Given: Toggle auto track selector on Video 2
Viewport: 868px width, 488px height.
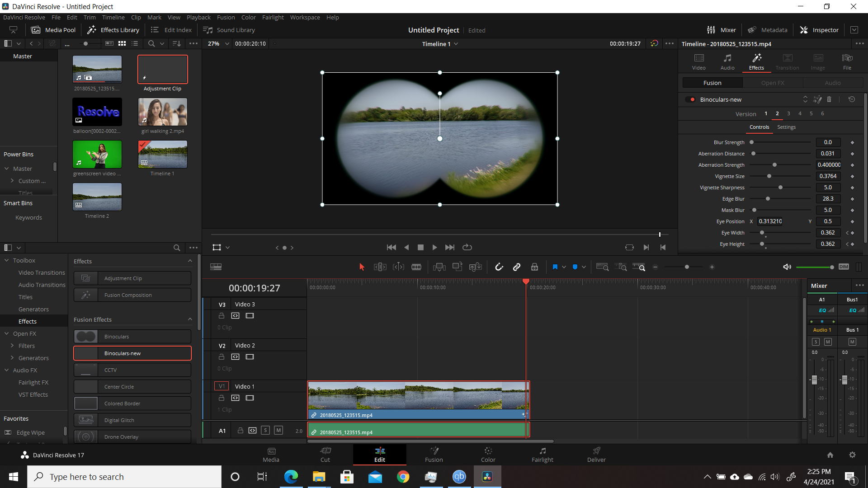Looking at the screenshot, I should 235,357.
